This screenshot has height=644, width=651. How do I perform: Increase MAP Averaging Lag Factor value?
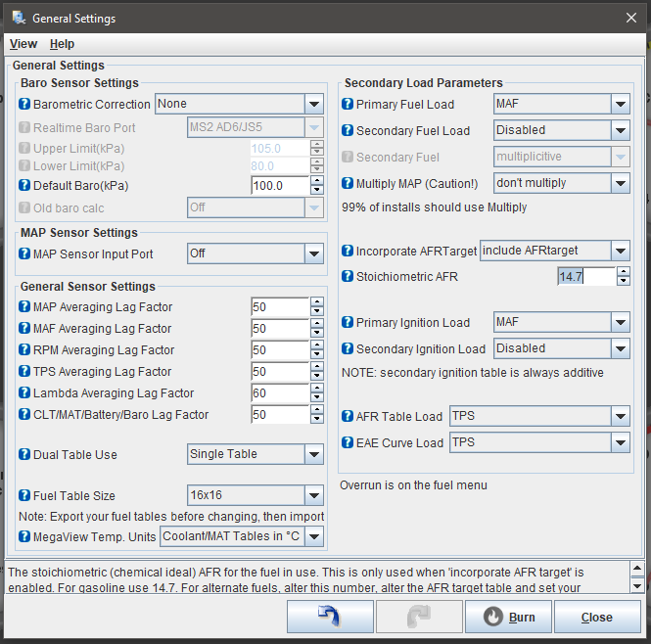317,302
